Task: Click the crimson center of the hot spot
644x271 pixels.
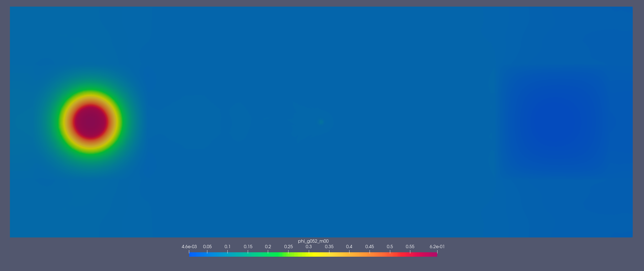Action: [x=90, y=122]
